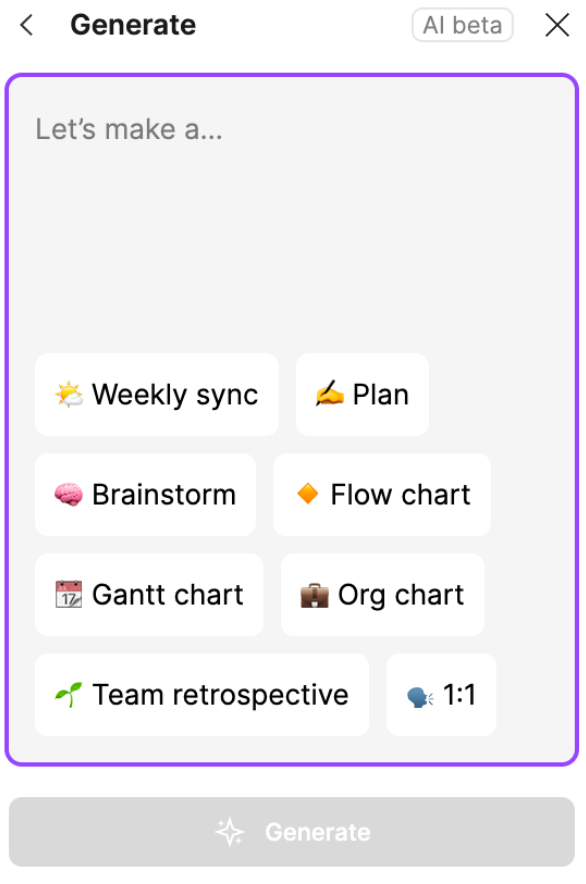Choose the Gantt chart suggestion
This screenshot has width=586, height=884.
coord(149,595)
